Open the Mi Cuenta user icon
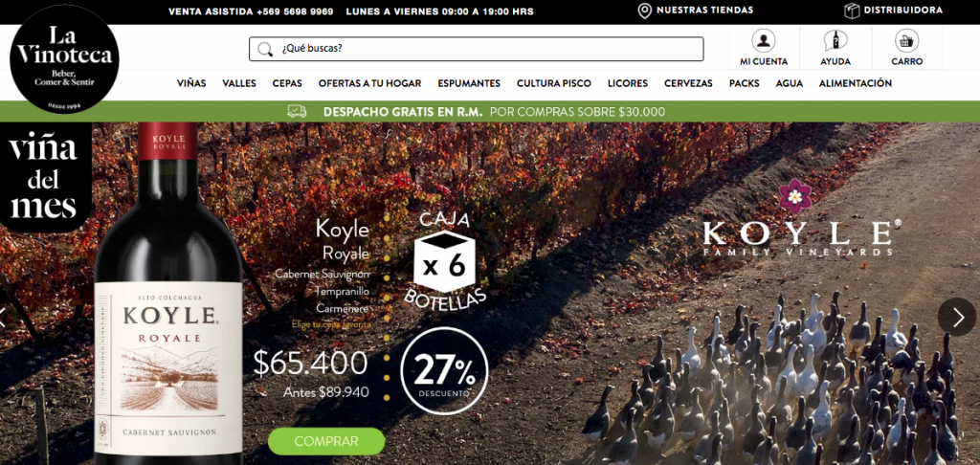980x465 pixels. [763, 40]
